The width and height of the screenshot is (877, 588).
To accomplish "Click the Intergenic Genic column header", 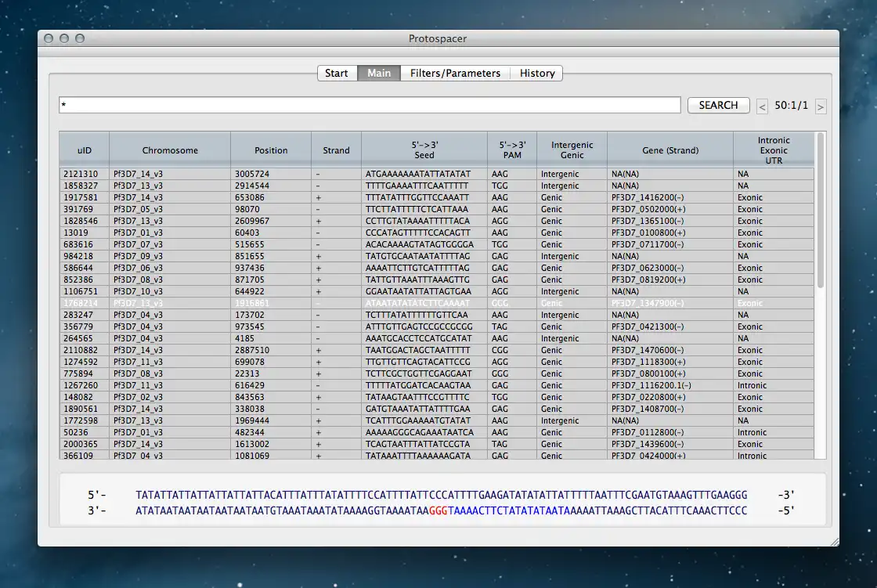I will coord(572,150).
